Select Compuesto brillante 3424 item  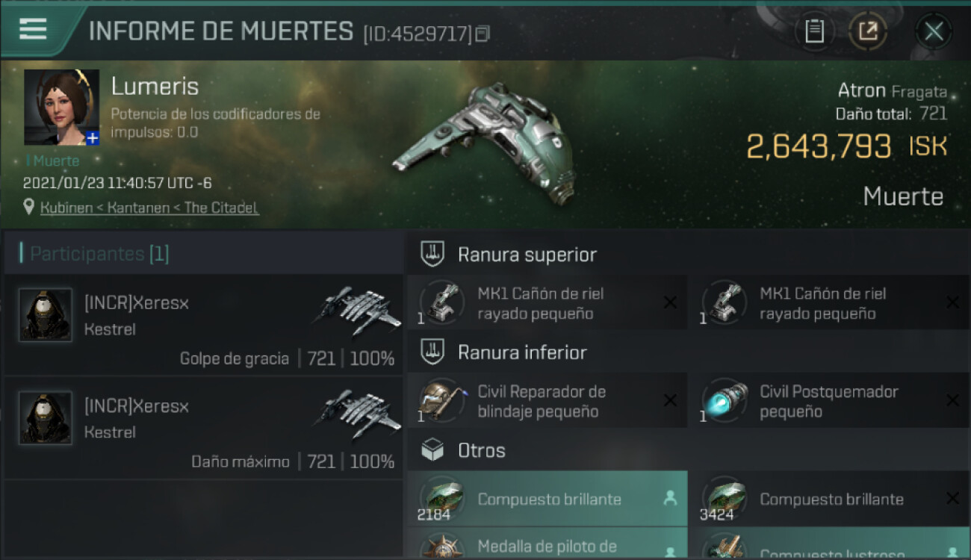[830, 499]
